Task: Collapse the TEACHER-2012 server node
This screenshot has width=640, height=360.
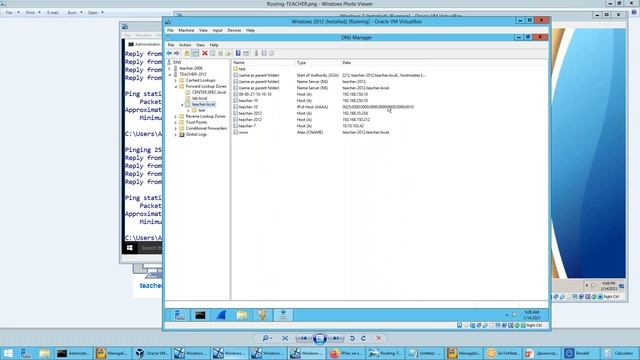Action: (170, 75)
